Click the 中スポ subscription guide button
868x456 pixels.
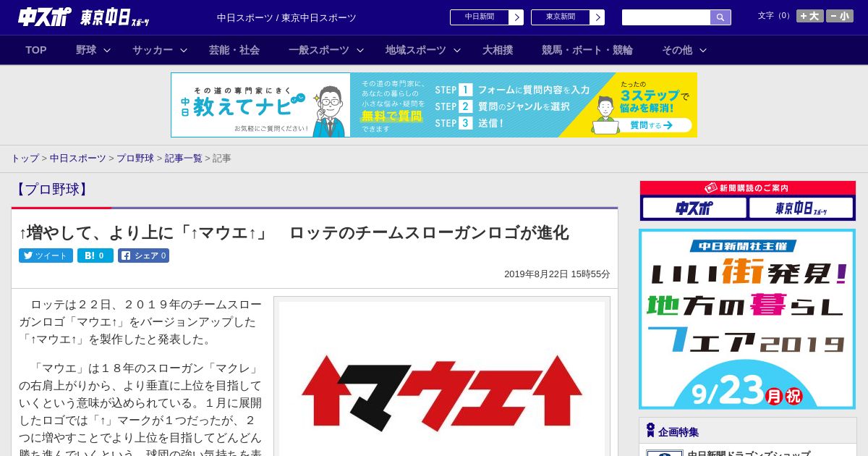[x=694, y=208]
